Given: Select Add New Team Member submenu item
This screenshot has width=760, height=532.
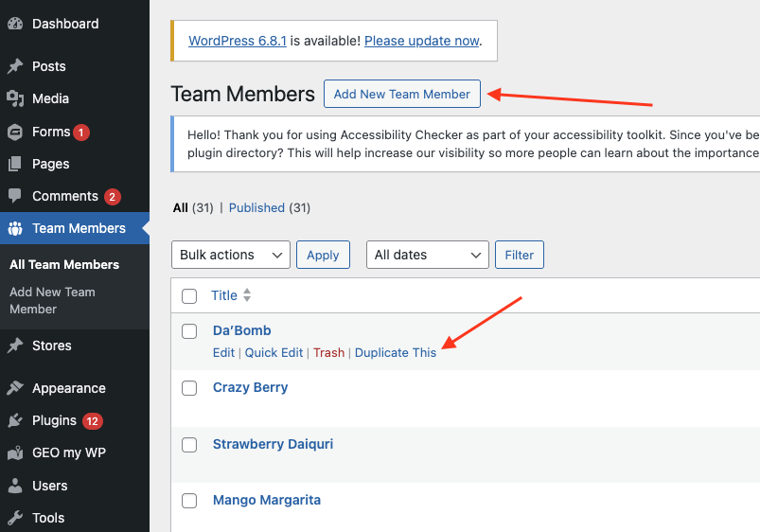Looking at the screenshot, I should (52, 301).
